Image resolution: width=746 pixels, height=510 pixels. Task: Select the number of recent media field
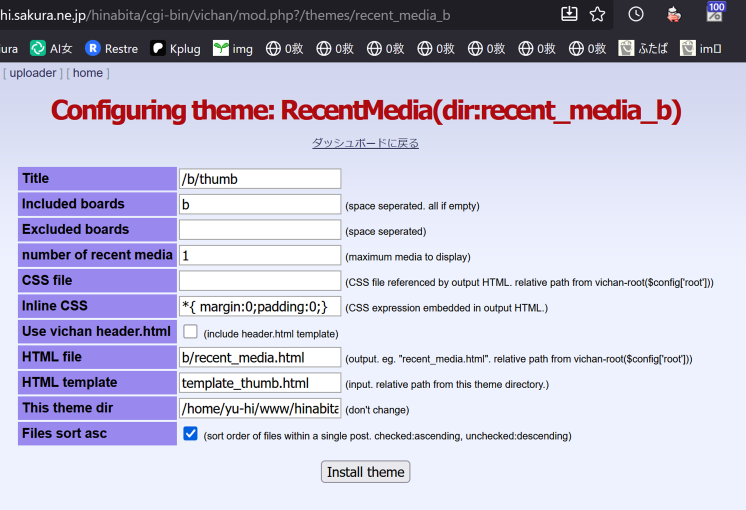259,255
